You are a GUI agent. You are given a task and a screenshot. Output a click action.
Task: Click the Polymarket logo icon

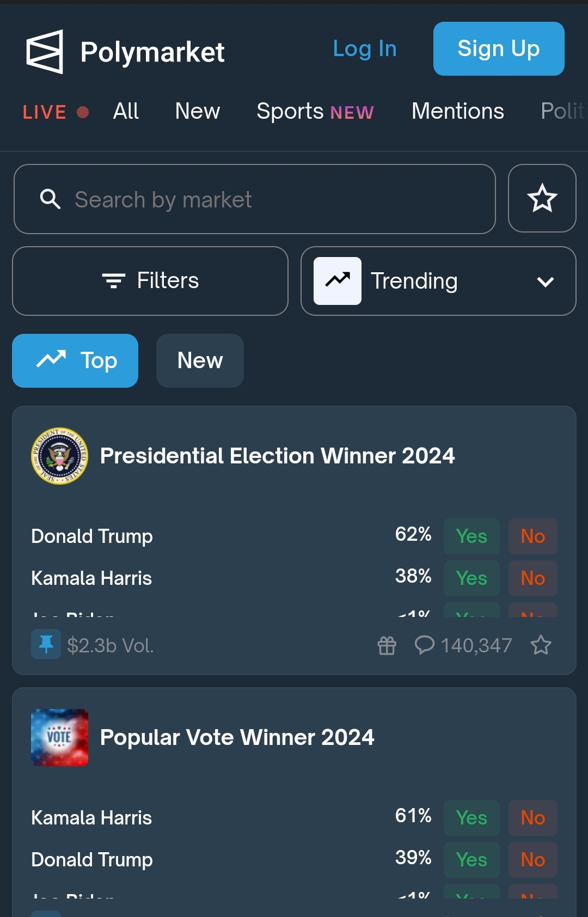(x=45, y=52)
